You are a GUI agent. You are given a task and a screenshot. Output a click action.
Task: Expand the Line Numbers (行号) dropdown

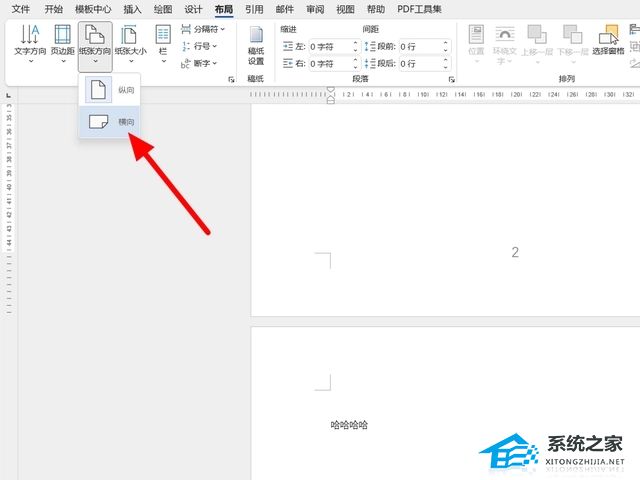tap(200, 46)
